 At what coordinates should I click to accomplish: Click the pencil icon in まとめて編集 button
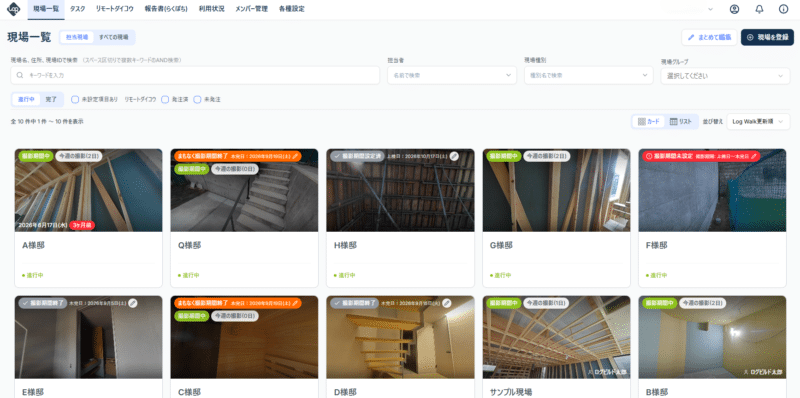pyautogui.click(x=691, y=37)
